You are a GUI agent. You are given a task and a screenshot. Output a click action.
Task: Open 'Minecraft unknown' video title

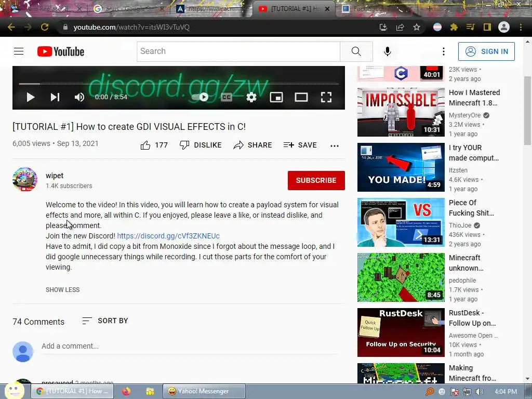tap(466, 263)
